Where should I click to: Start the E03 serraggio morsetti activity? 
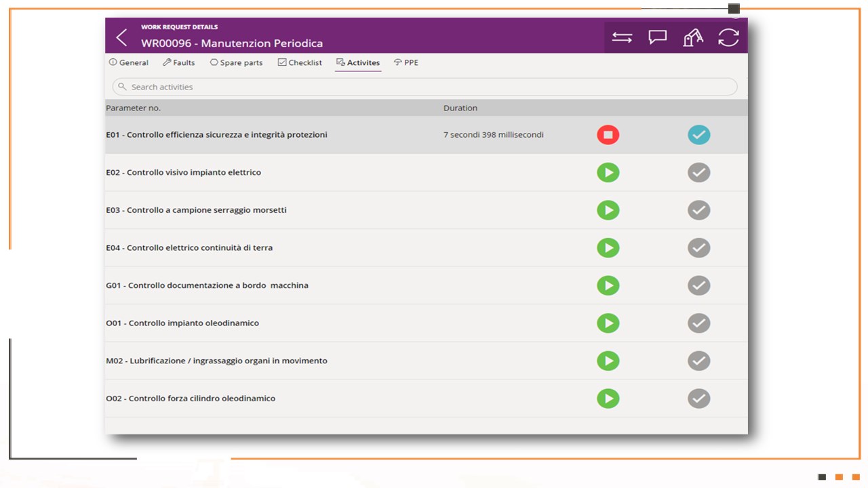(608, 210)
